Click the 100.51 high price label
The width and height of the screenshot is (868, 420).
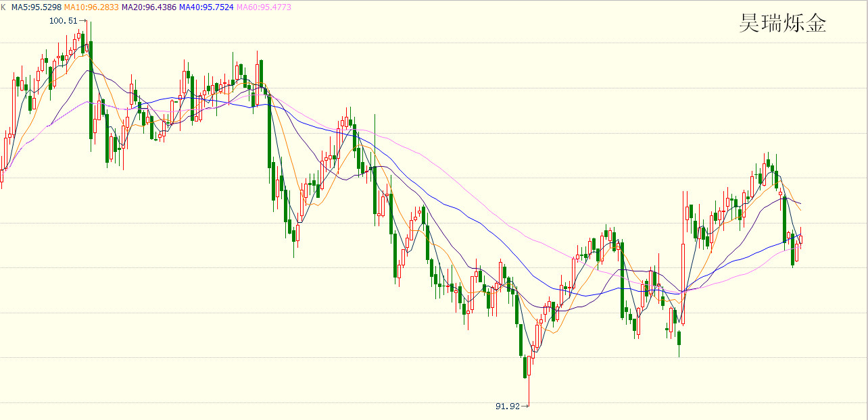[64, 21]
